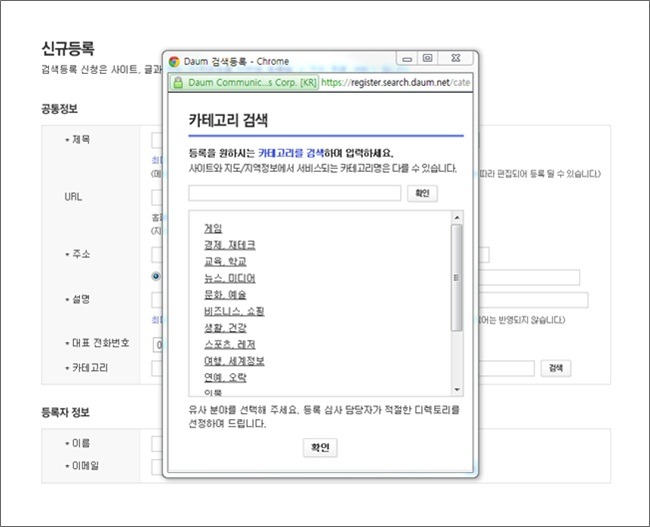Click the 신규등록 page heading
The image size is (650, 527).
point(68,49)
